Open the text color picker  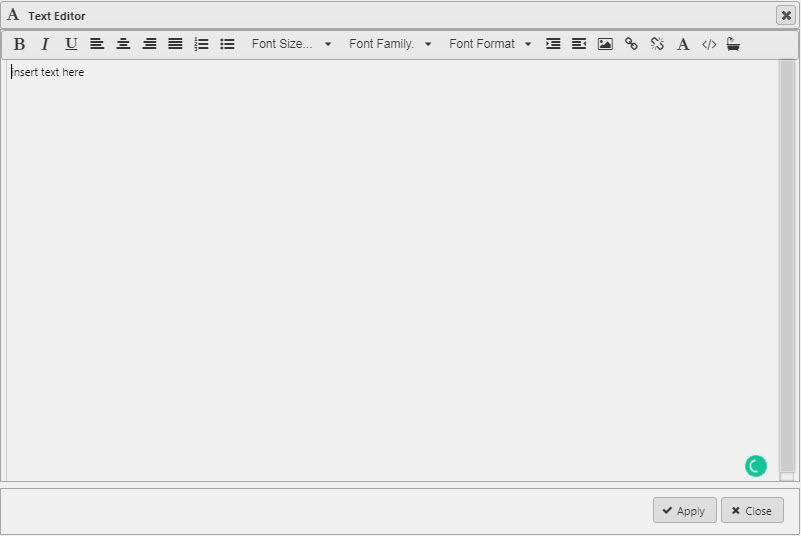click(x=683, y=44)
